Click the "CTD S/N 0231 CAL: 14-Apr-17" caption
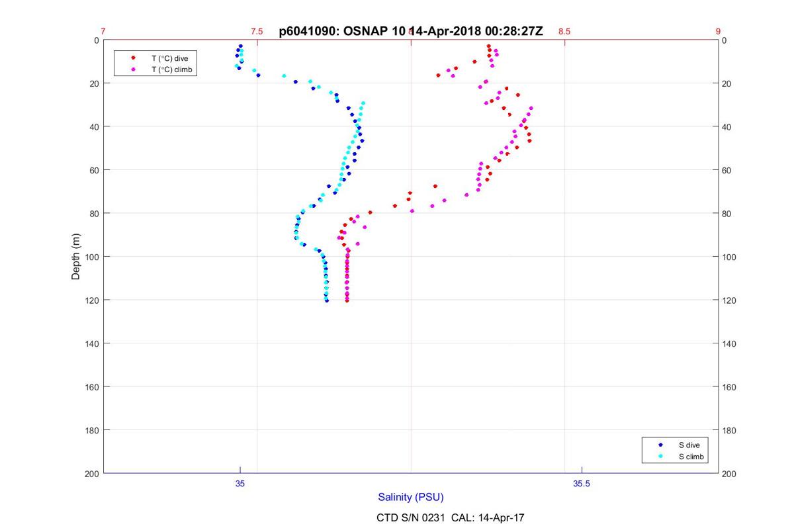The image size is (794, 532). click(x=451, y=517)
